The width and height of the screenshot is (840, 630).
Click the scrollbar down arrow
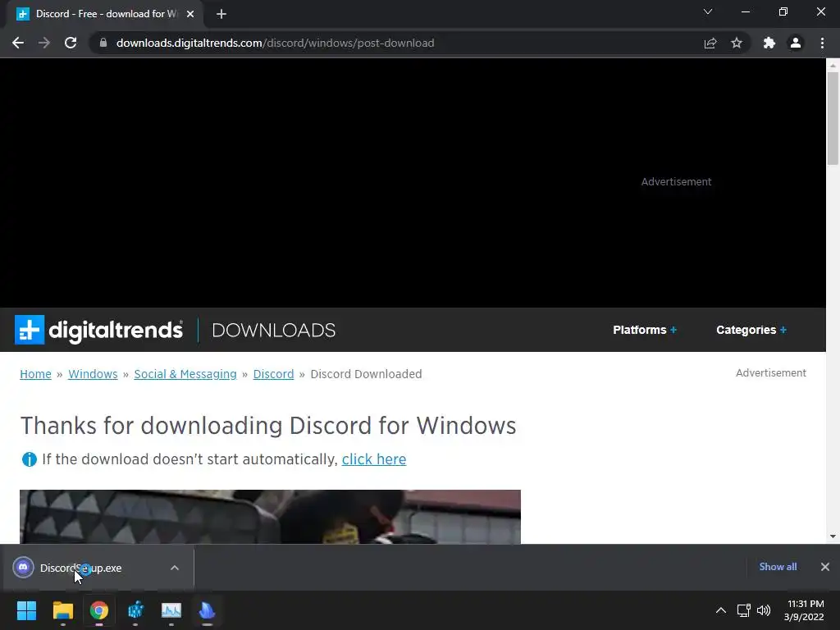click(833, 536)
